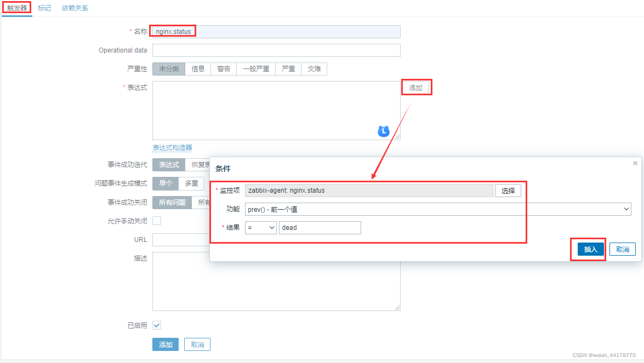Click 取消 in the 条件 dialog
The image size is (644, 363).
coord(623,249)
